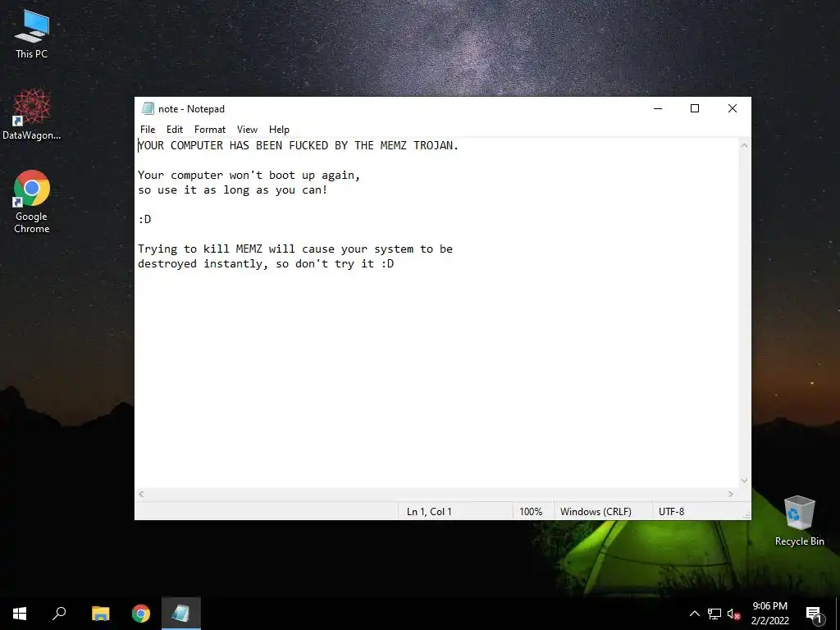840x630 pixels.
Task: Maximize the Notepad window
Action: click(695, 109)
